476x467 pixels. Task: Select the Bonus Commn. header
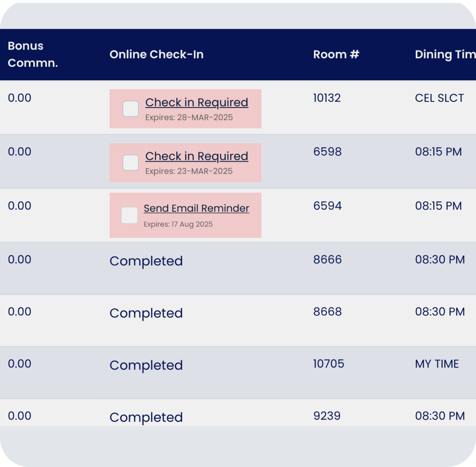point(33,54)
